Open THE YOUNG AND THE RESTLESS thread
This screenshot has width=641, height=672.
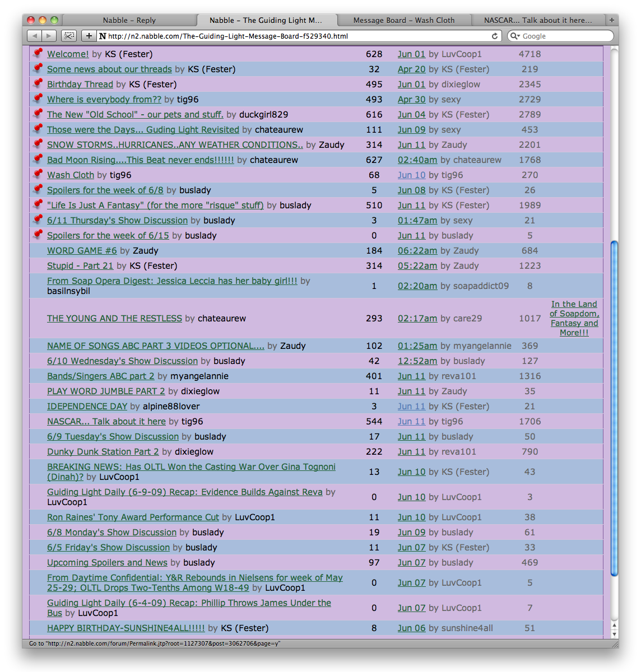(114, 318)
